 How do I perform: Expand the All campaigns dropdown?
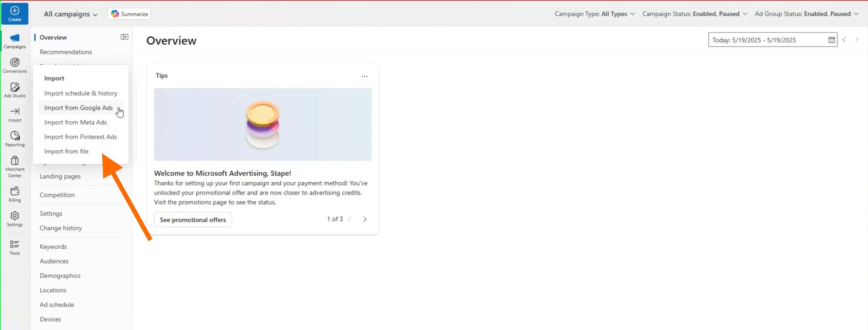pyautogui.click(x=70, y=14)
